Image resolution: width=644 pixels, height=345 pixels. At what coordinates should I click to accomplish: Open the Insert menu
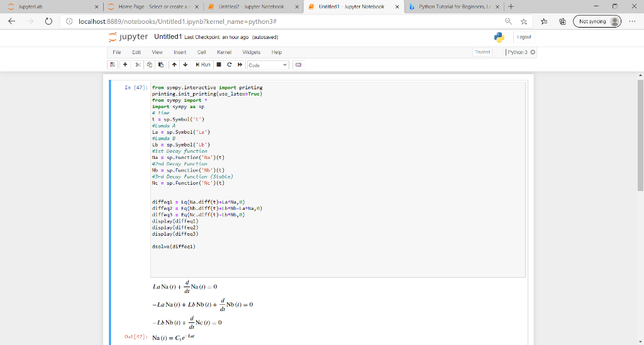pos(180,53)
